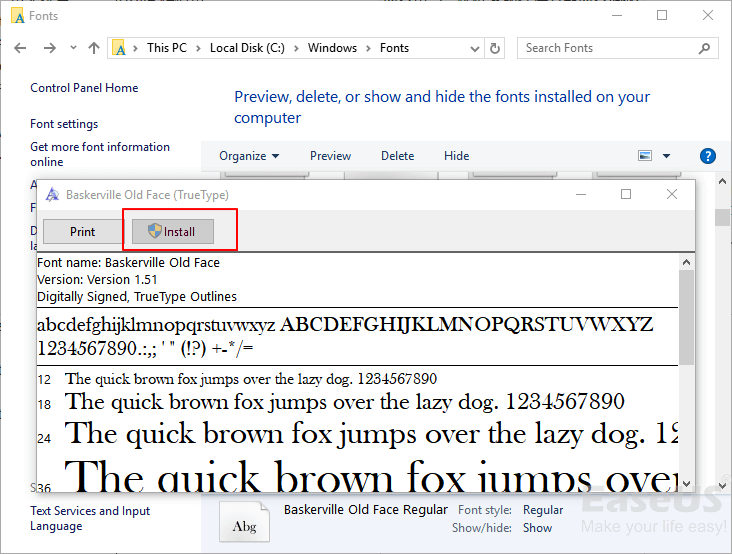The width and height of the screenshot is (732, 554).
Task: Refresh the Fonts folder view
Action: point(495,48)
